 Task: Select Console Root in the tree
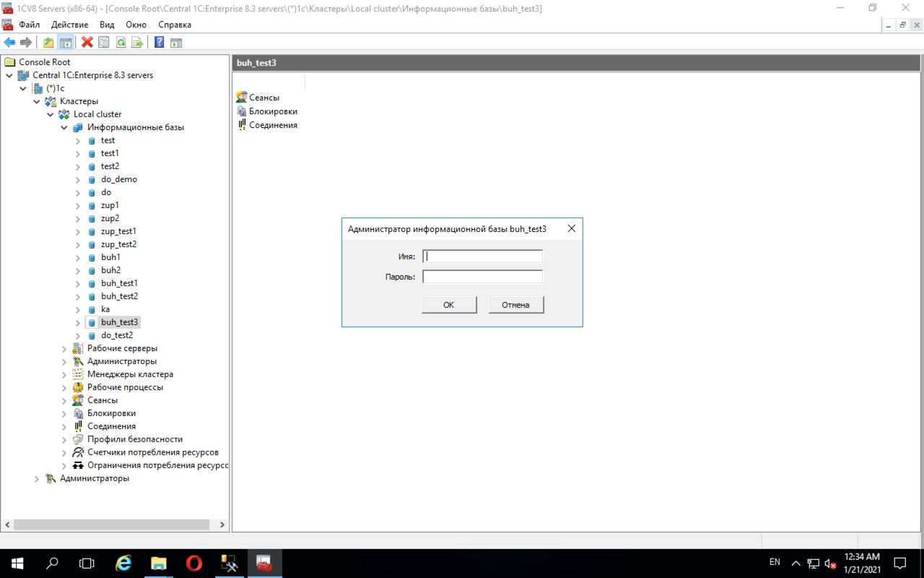click(x=44, y=62)
